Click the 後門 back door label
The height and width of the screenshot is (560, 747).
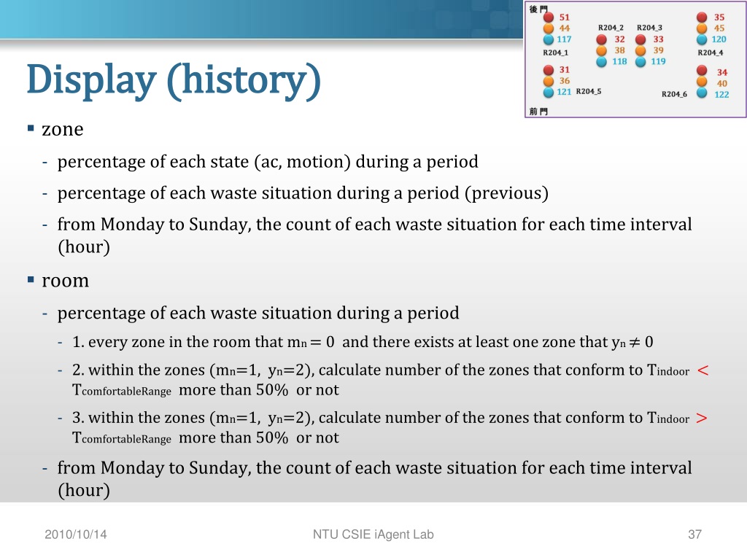click(538, 9)
